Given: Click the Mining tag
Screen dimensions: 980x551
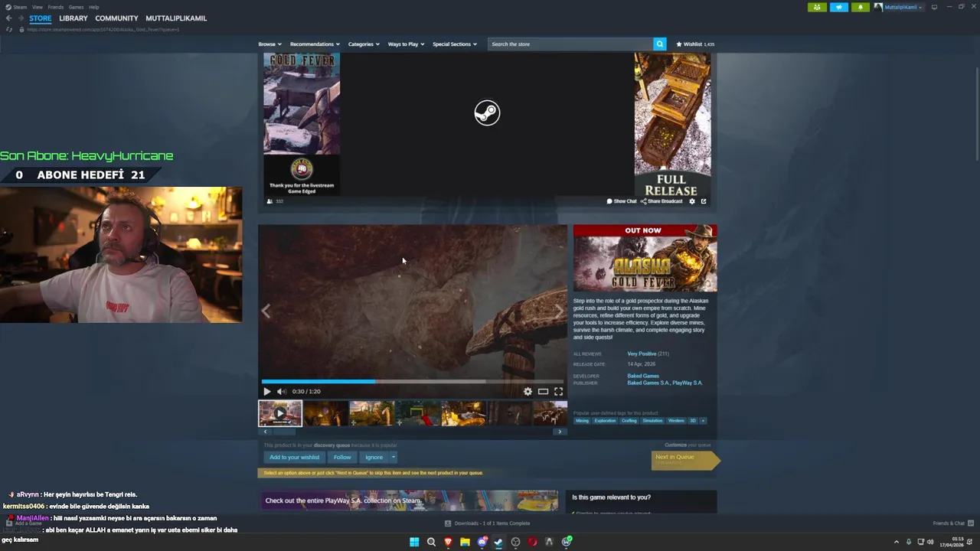Looking at the screenshot, I should pyautogui.click(x=583, y=420).
